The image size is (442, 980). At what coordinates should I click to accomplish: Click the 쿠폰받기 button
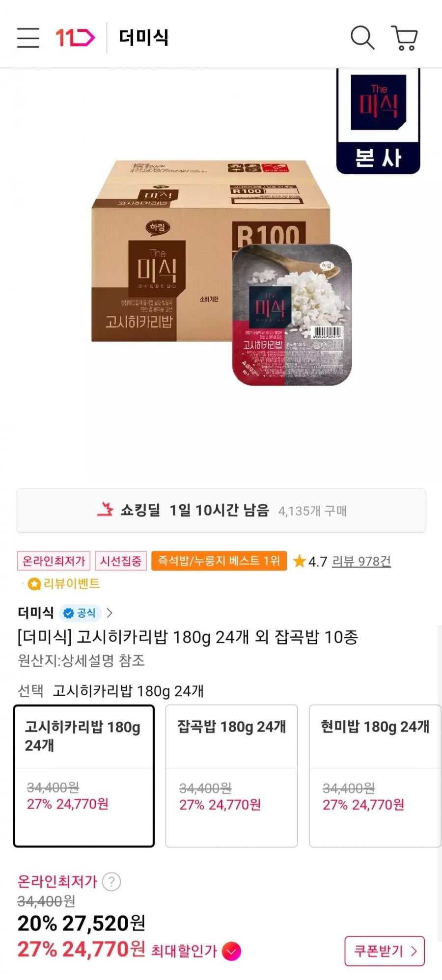[x=385, y=951]
